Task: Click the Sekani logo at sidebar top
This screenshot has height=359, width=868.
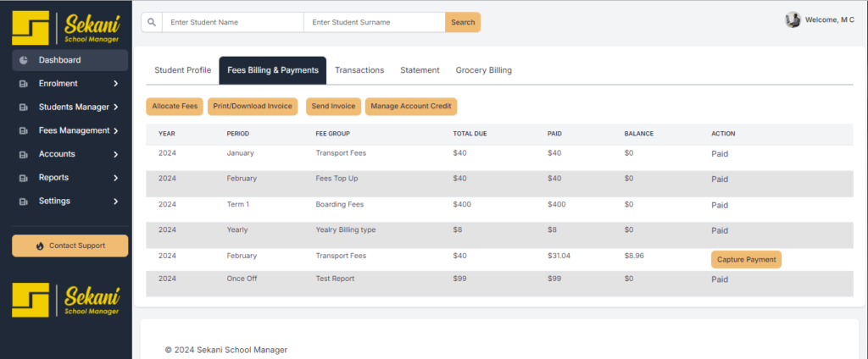Action: pyautogui.click(x=66, y=28)
